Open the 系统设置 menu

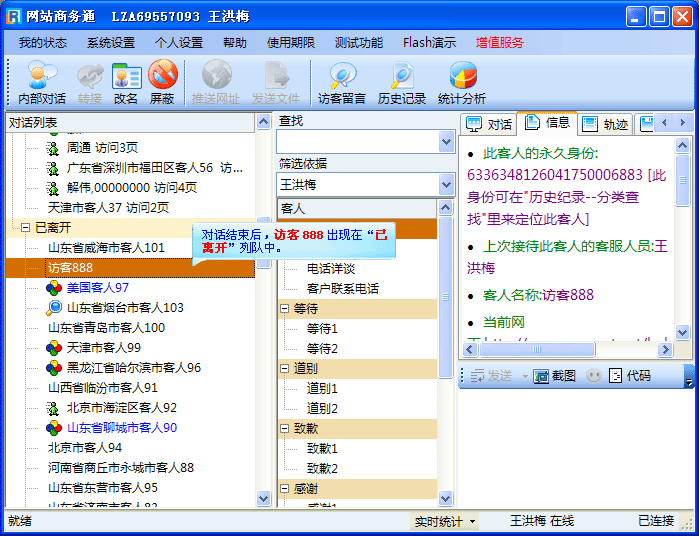click(110, 43)
